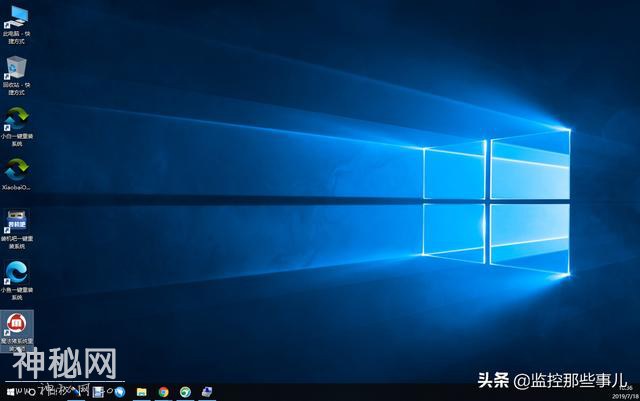640x401 pixels.
Task: Select the 小白一键重装系统 desktop shortcut
Action: (x=17, y=127)
